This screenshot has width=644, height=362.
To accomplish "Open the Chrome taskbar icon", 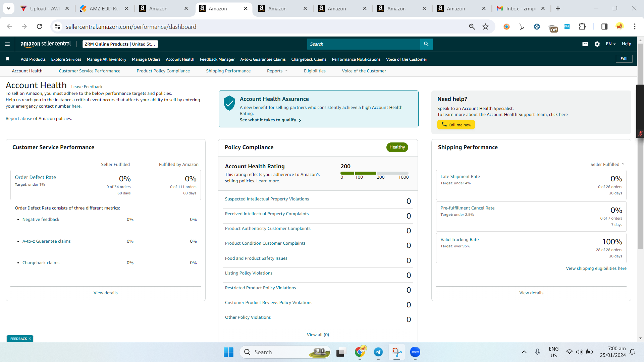I will [360, 352].
